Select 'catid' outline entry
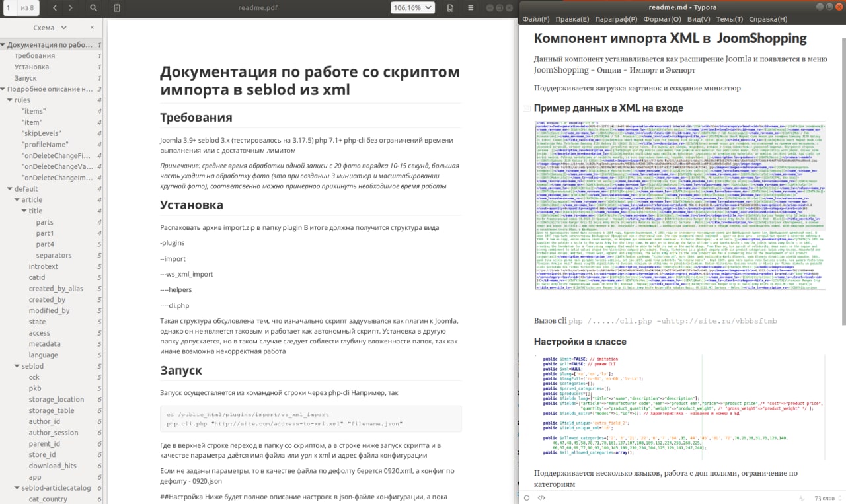 tap(37, 277)
